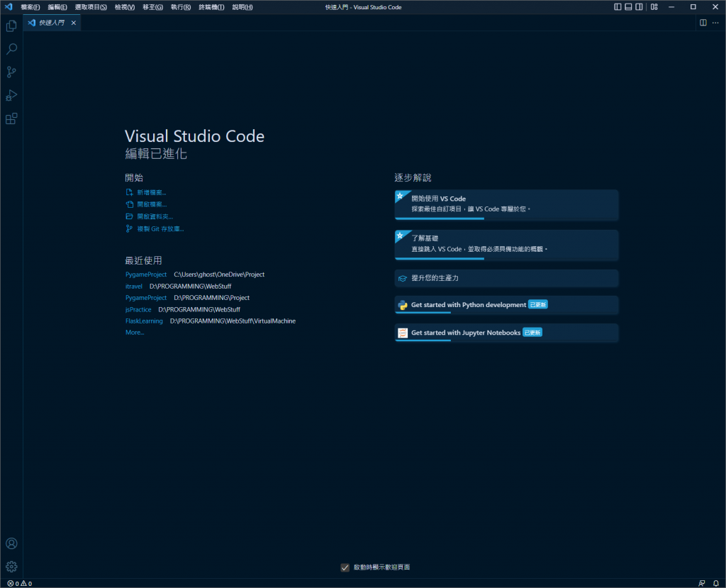Open Customize Layout icon in title bar
Screen dimensions: 726x588
point(654,7)
